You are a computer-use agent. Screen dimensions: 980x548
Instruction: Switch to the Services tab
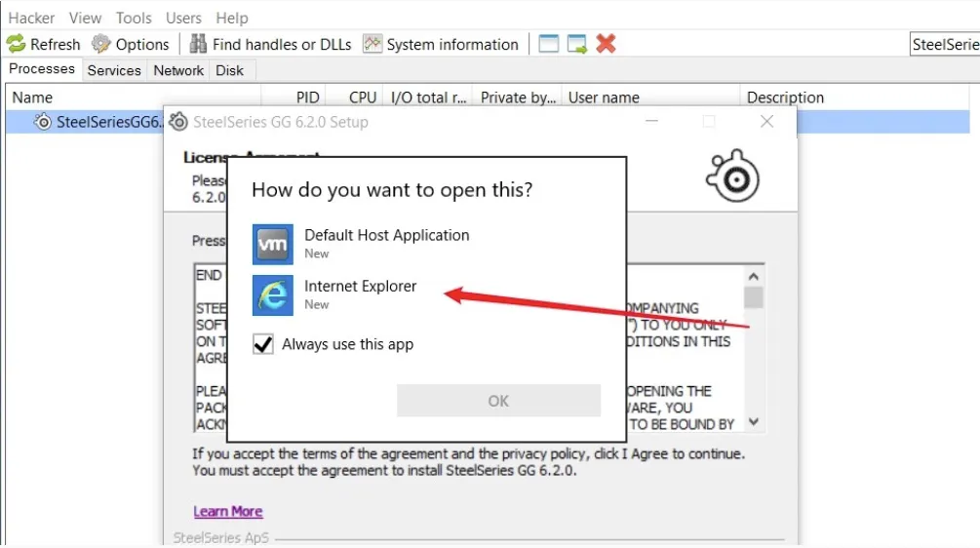[114, 70]
